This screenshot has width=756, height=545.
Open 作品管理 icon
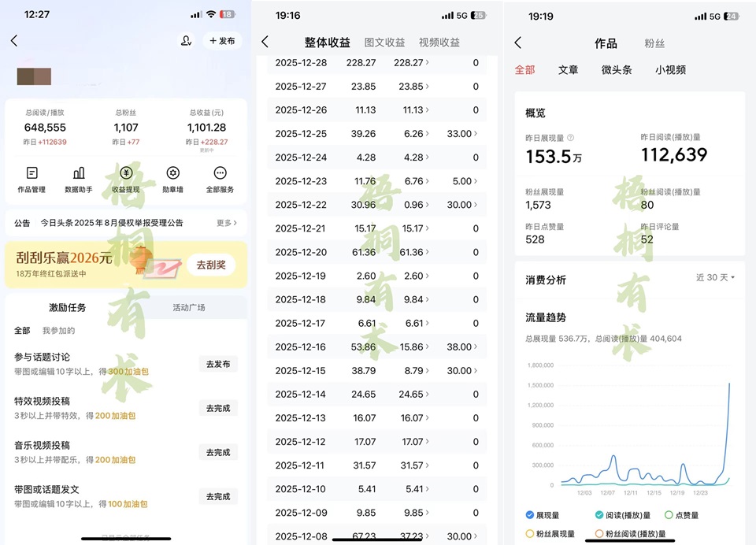[x=31, y=173]
